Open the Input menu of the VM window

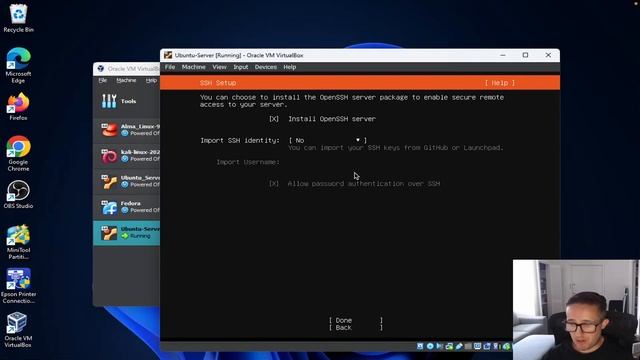point(240,67)
